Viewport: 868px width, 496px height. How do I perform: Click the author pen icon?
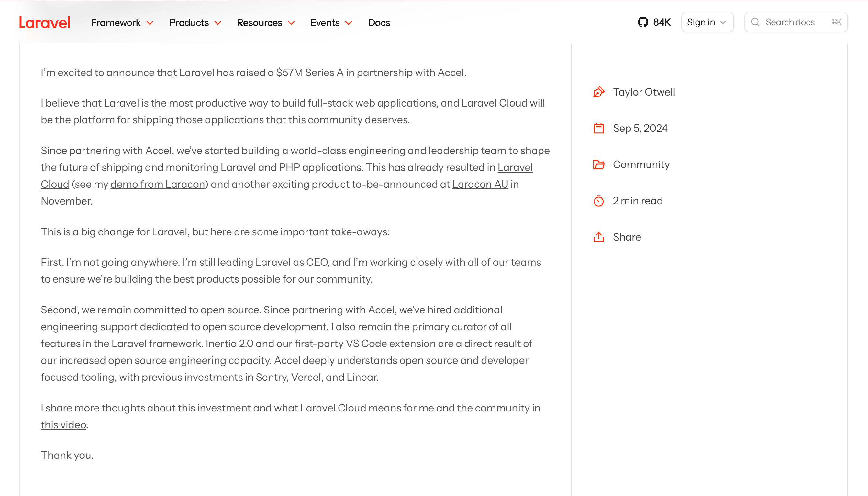(x=599, y=92)
